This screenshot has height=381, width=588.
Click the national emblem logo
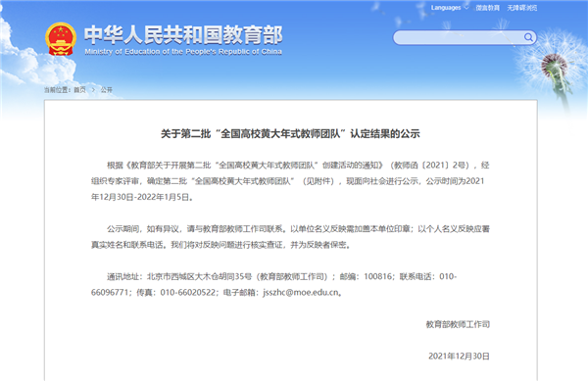pyautogui.click(x=61, y=39)
